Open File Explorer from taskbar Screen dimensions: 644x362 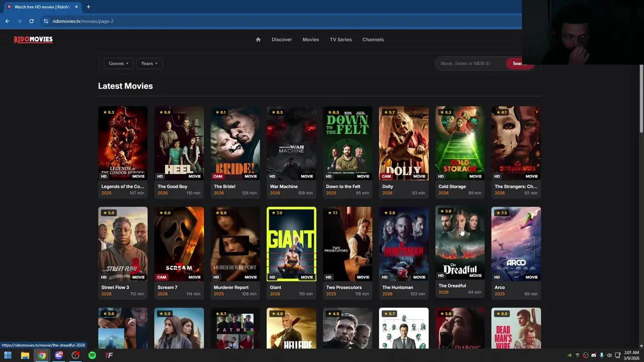point(25,355)
